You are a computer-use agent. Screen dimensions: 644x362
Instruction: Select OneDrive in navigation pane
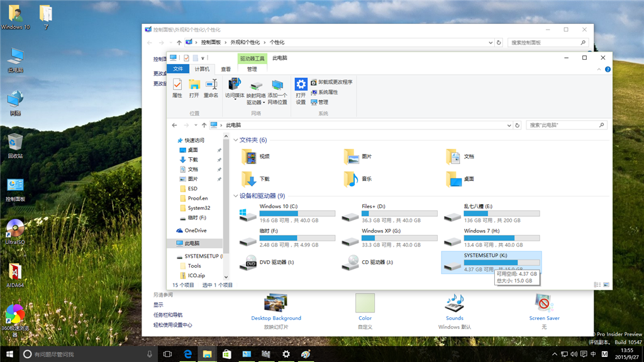coord(195,231)
